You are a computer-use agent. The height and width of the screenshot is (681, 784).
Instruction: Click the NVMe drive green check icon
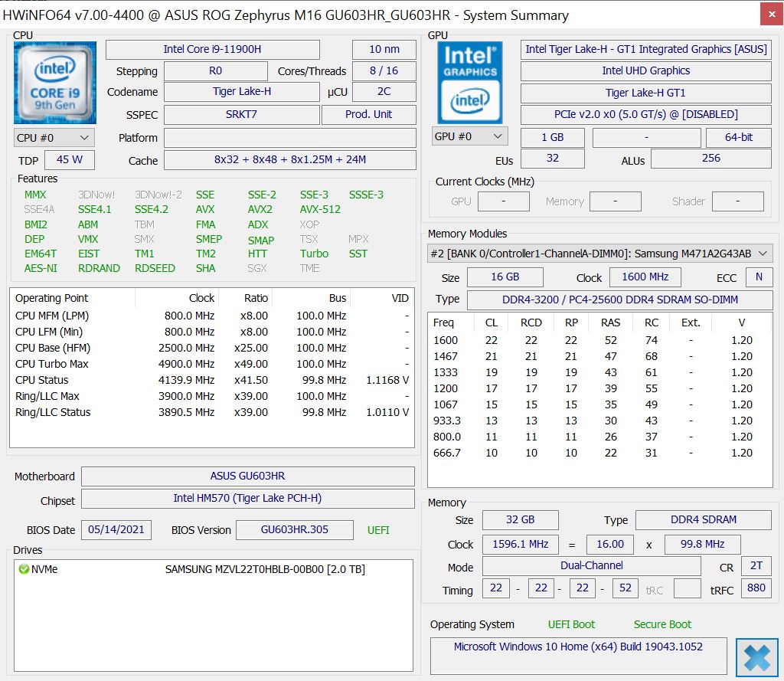pos(24,569)
